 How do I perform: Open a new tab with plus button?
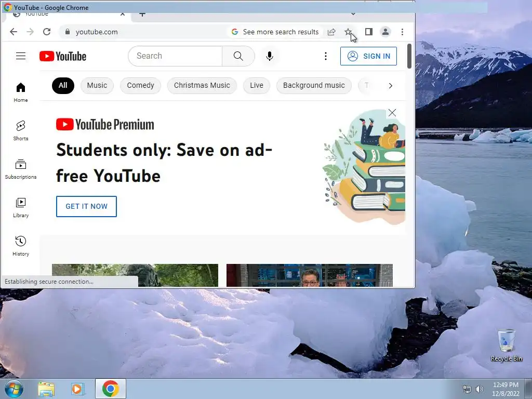(x=142, y=14)
